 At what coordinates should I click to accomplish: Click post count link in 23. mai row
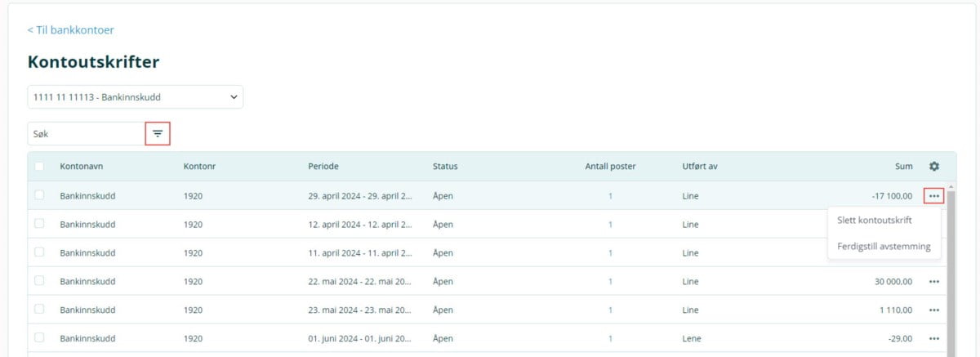(x=609, y=310)
